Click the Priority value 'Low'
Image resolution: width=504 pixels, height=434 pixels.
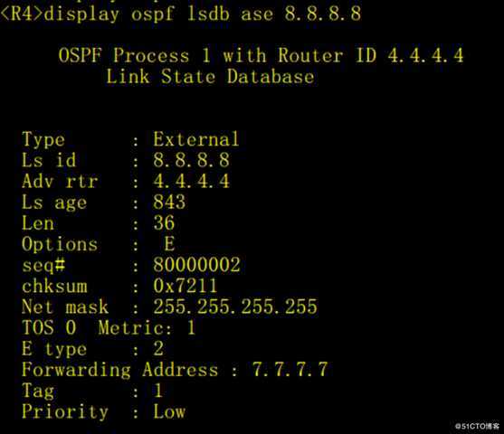[x=169, y=411]
